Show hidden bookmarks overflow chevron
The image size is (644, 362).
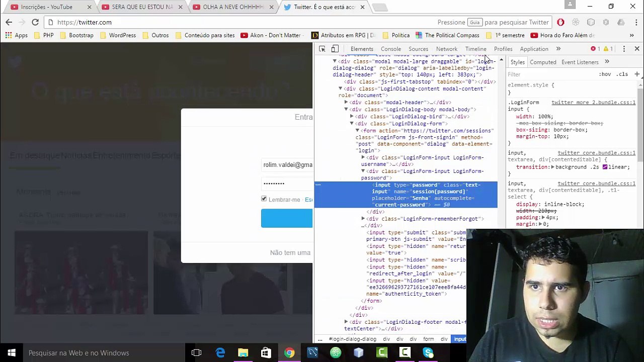[631, 35]
